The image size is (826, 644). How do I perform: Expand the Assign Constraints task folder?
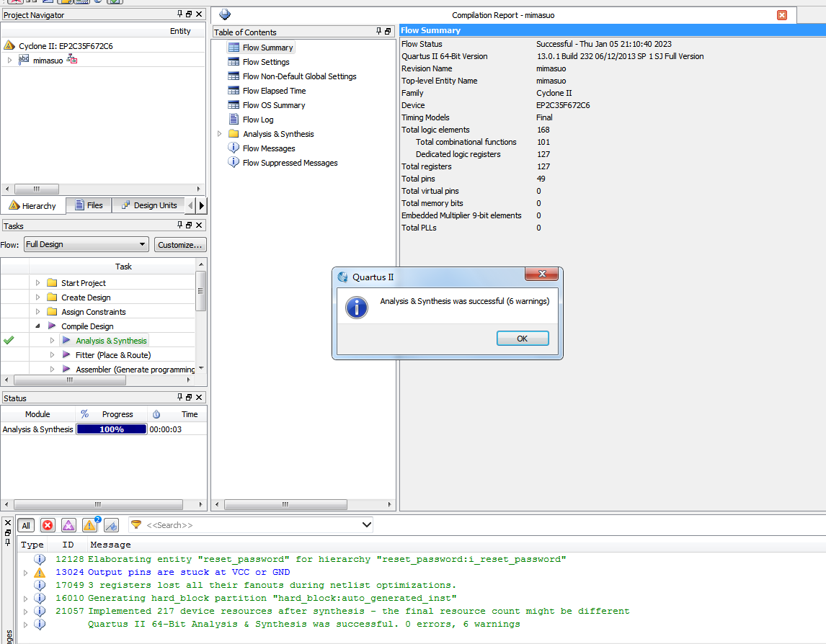pos(37,311)
